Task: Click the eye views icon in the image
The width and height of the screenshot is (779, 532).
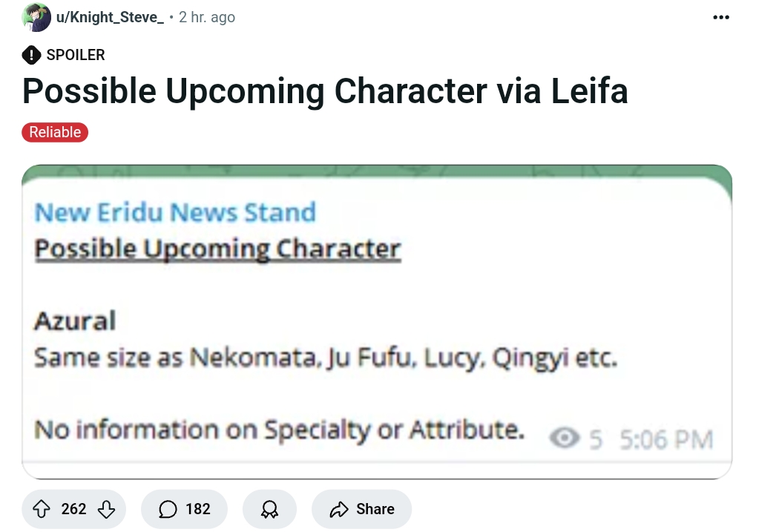Action: click(565, 439)
